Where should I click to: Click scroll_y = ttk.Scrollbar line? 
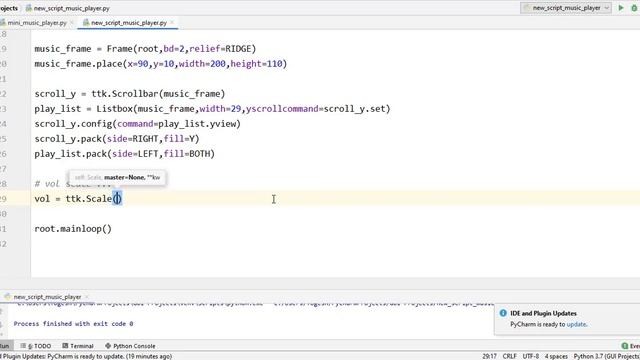click(130, 94)
